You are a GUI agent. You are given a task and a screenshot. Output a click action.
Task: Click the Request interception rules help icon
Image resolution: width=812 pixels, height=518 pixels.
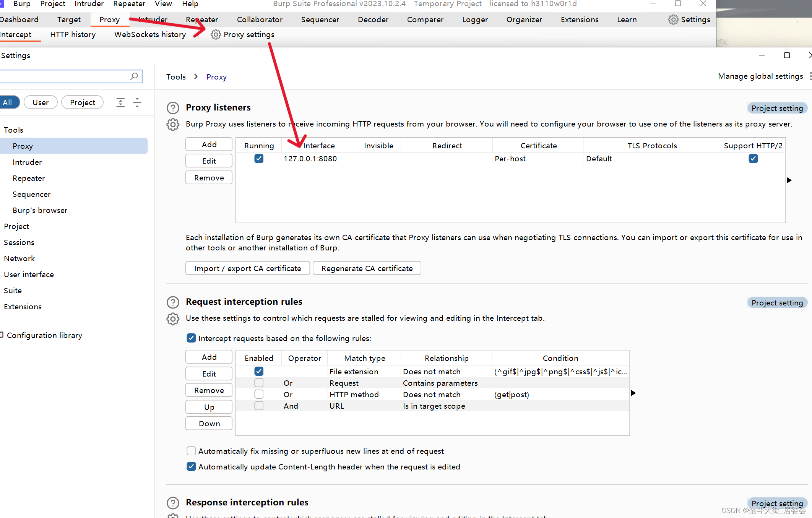pyautogui.click(x=173, y=302)
